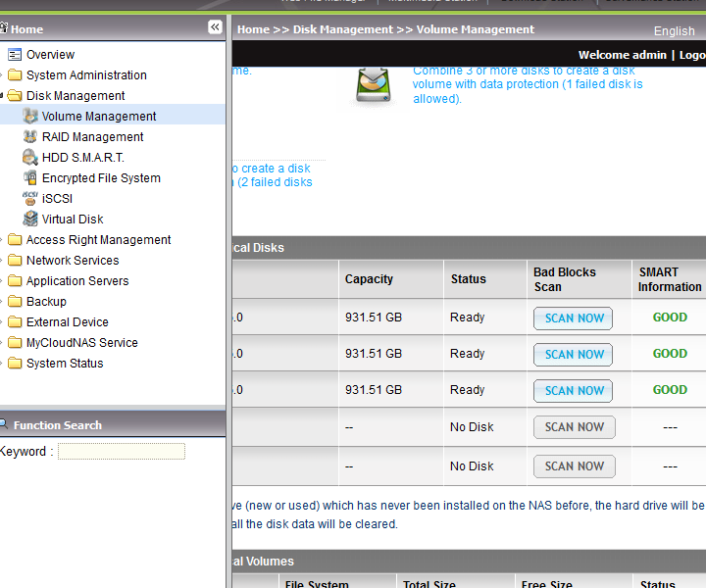The image size is (706, 588).
Task: Collapse the left navigation panel
Action: tap(215, 27)
